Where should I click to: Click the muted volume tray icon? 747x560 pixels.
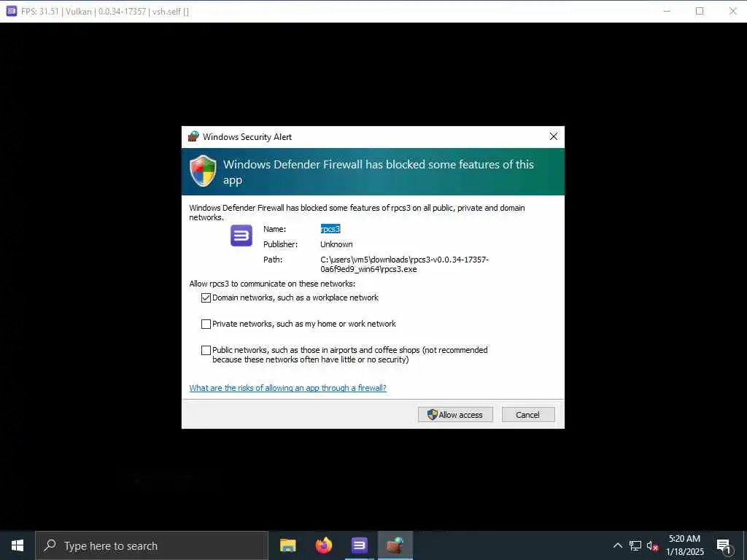click(x=652, y=545)
